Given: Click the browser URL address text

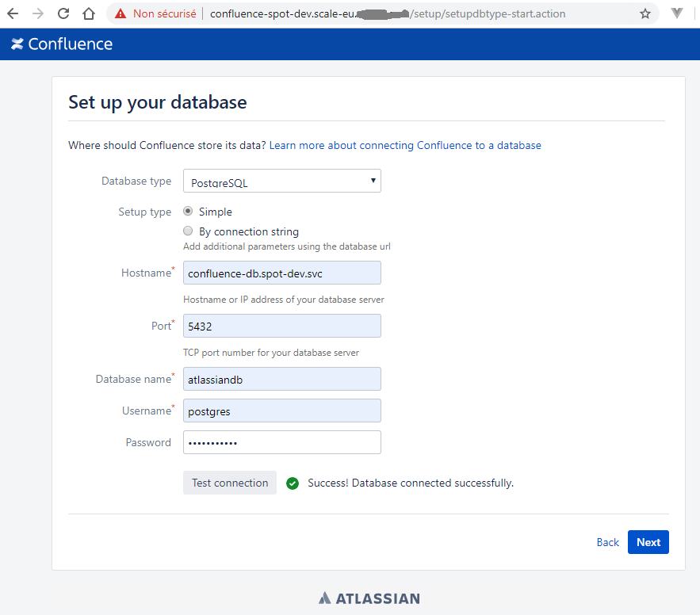Looking at the screenshot, I should coord(388,13).
